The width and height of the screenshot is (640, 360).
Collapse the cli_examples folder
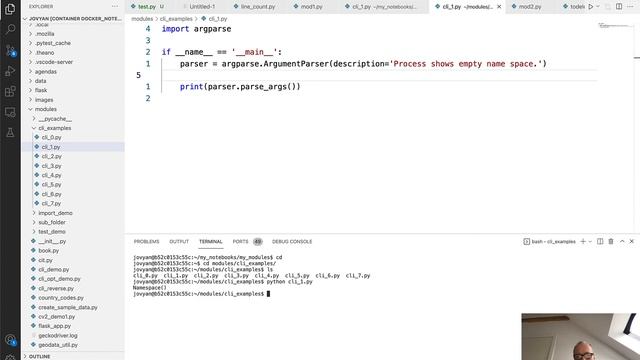(55, 128)
